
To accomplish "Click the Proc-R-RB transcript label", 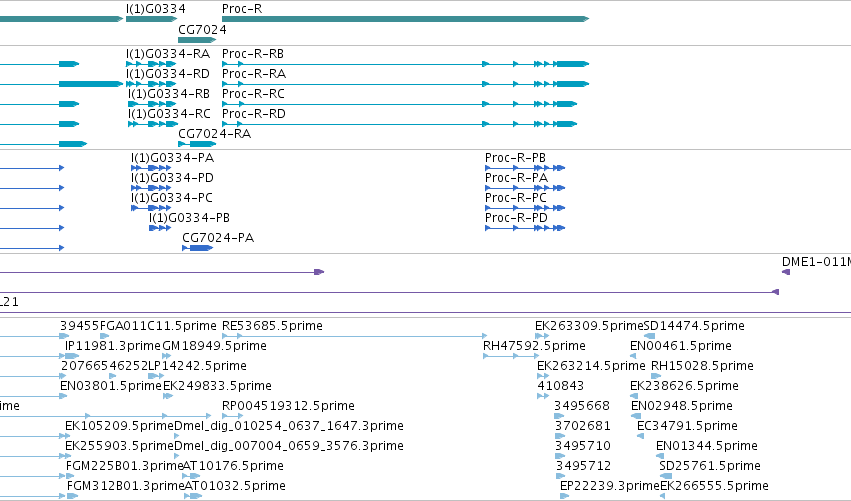I will click(253, 54).
